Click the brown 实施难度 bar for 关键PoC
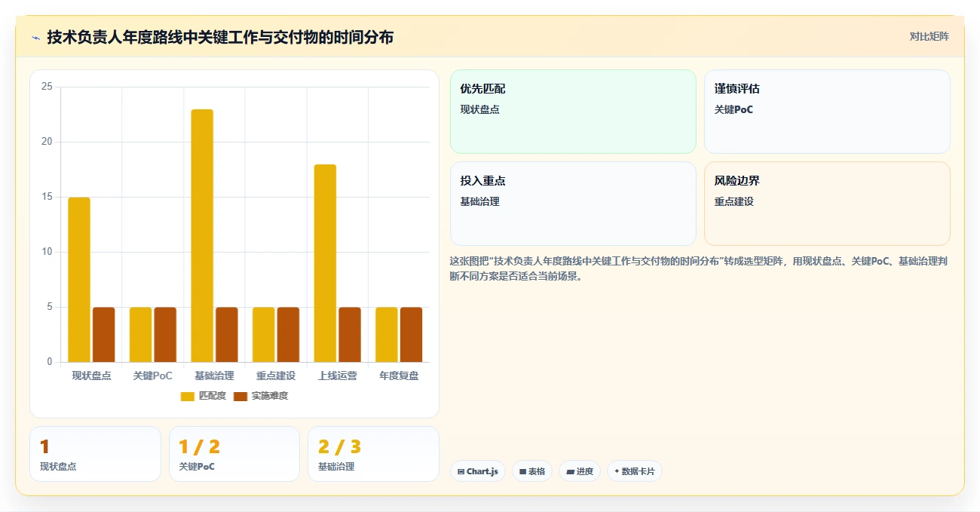 tap(165, 335)
